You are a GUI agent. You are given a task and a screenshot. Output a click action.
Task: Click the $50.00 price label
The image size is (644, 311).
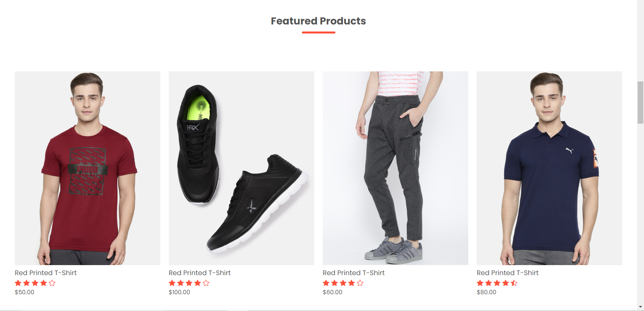(24, 292)
